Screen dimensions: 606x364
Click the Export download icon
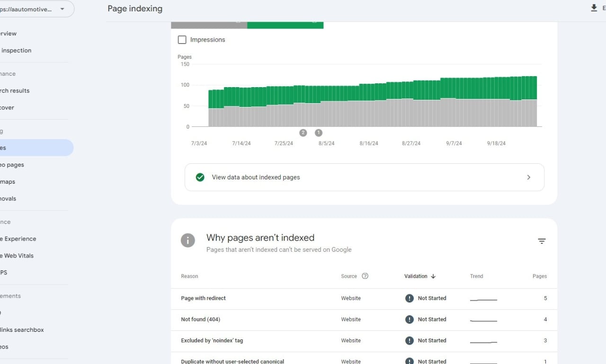point(593,8)
